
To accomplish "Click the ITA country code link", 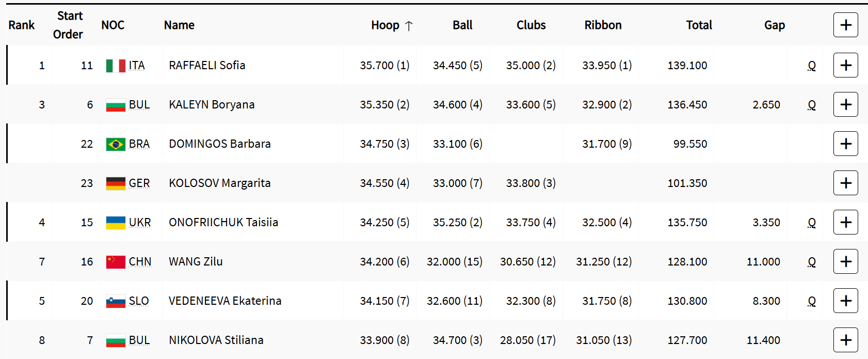I will coord(137,66).
